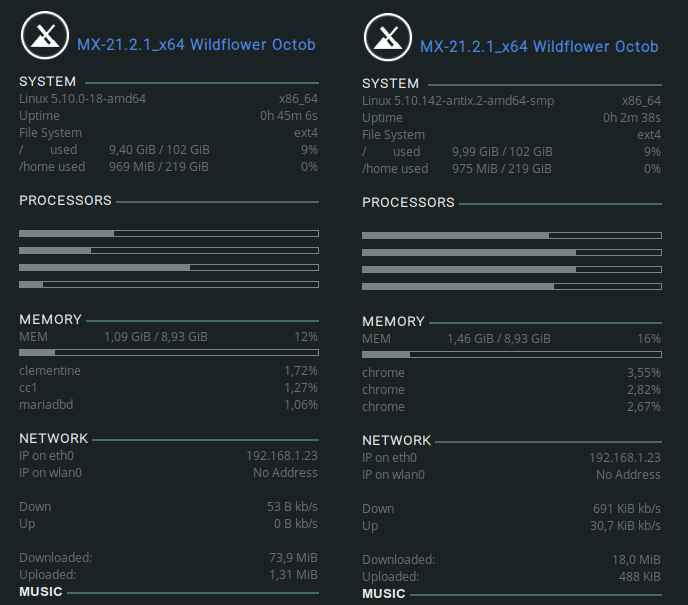Click left panel IP on eth0 row

(168, 456)
